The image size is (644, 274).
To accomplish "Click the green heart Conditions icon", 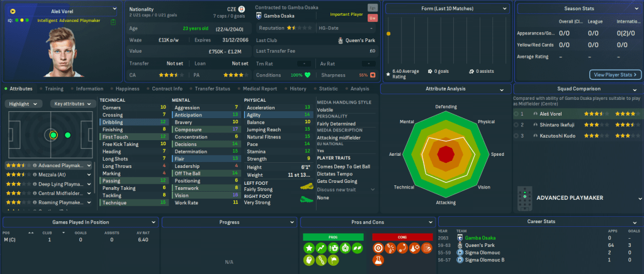I will (308, 75).
